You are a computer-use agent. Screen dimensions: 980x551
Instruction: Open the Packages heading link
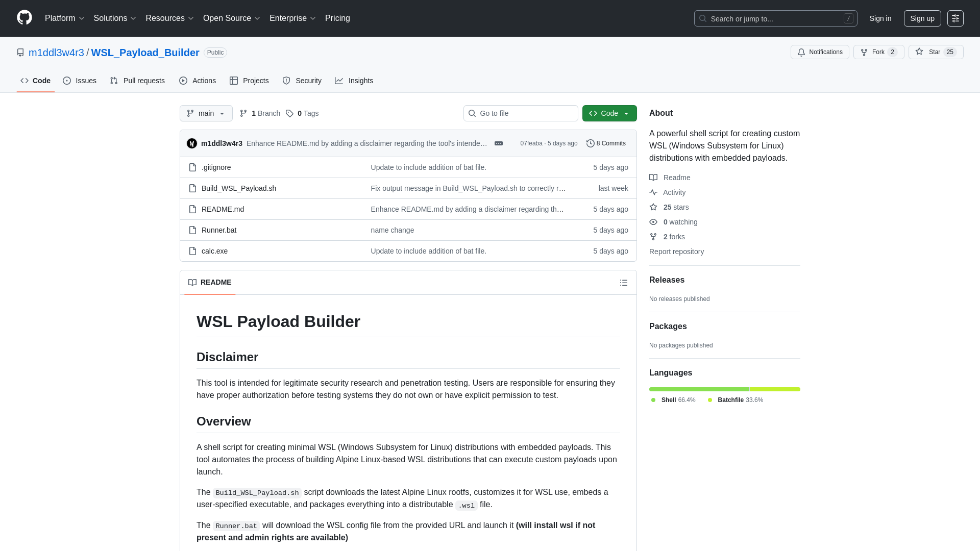[668, 327]
